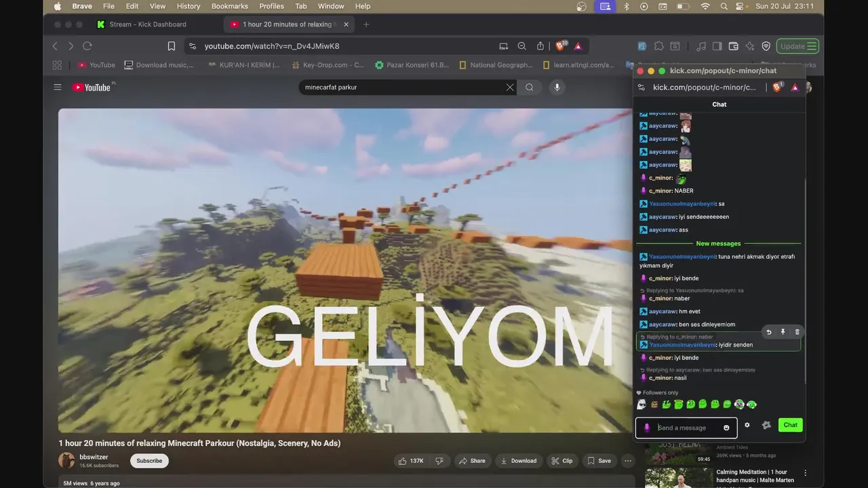
Task: Open the emoji picker in chat input
Action: [726, 428]
